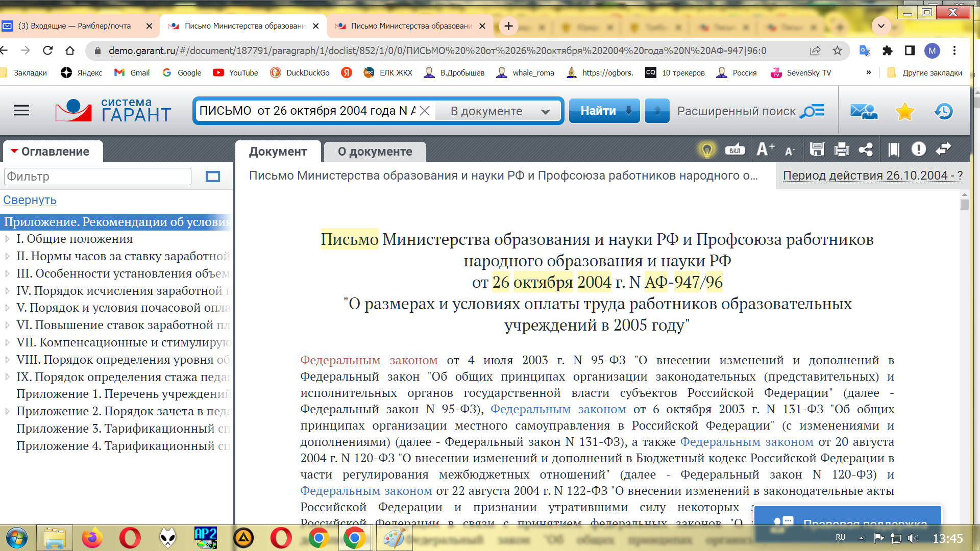Open Расширенный поиск advanced search
This screenshot has width=980, height=551.
(750, 111)
